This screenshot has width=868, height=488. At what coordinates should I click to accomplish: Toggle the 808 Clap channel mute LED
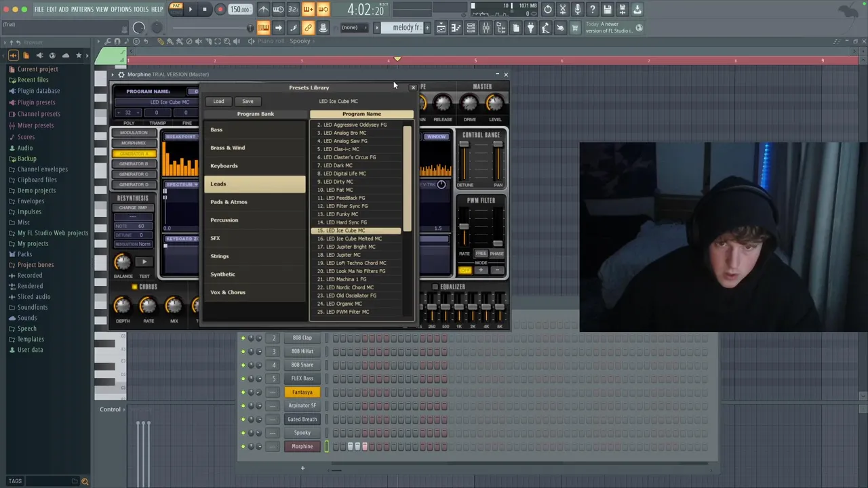(x=243, y=338)
